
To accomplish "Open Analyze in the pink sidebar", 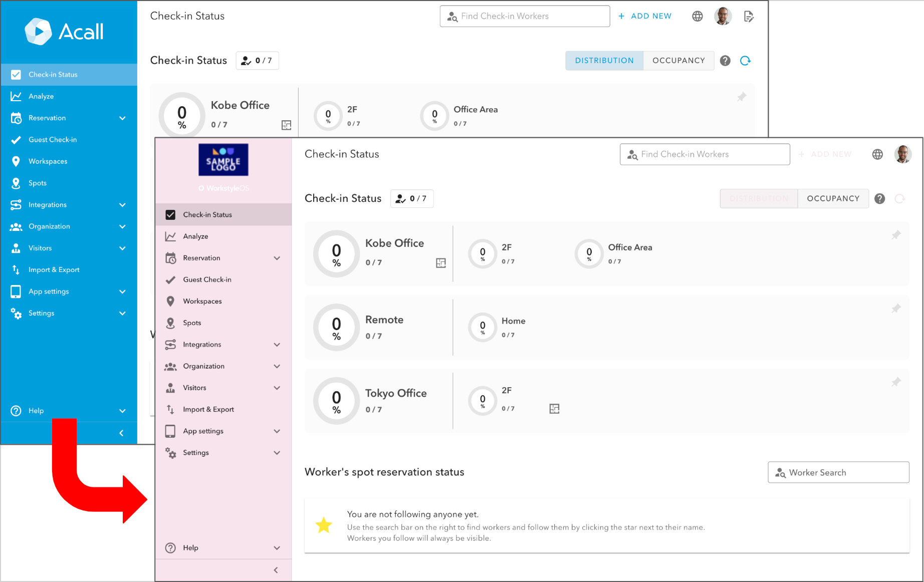I will [195, 236].
